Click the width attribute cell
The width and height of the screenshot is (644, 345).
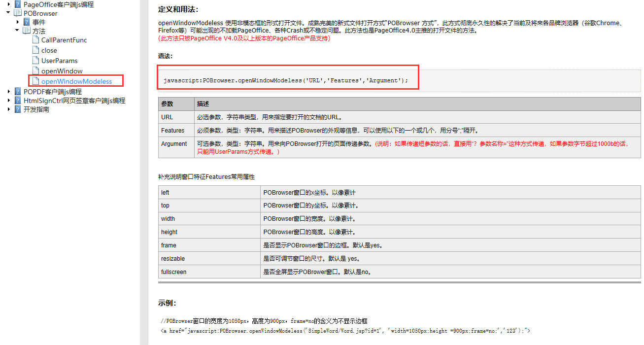coord(209,219)
